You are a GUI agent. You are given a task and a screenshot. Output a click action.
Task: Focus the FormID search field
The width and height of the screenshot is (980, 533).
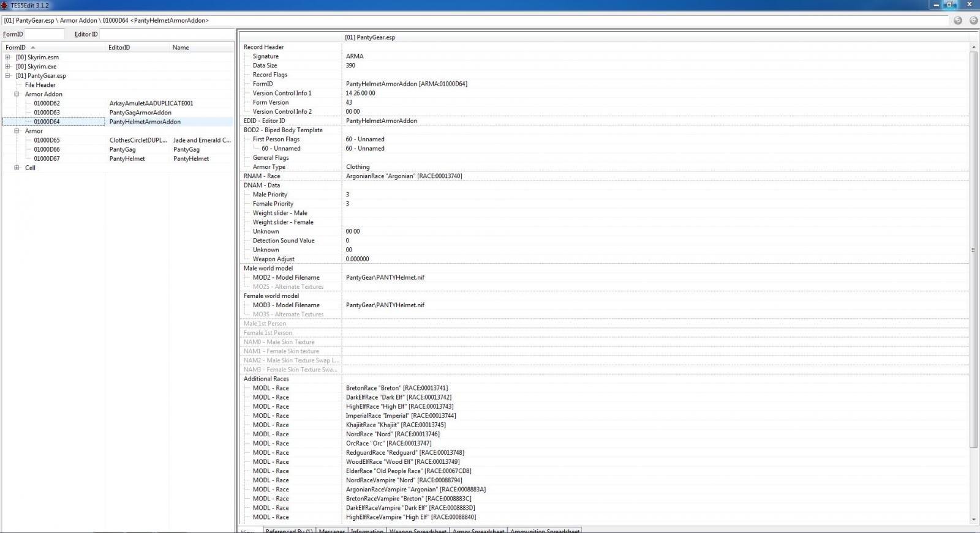pyautogui.click(x=44, y=34)
